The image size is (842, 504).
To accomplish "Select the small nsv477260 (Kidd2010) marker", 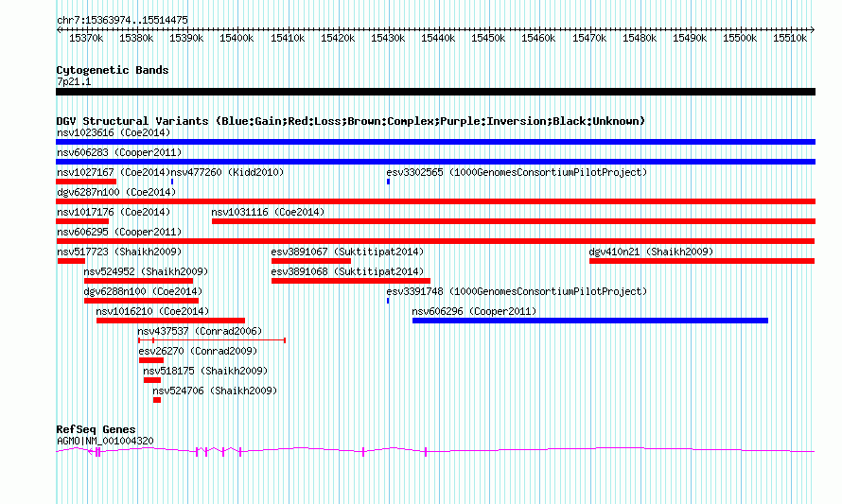I will (172, 182).
